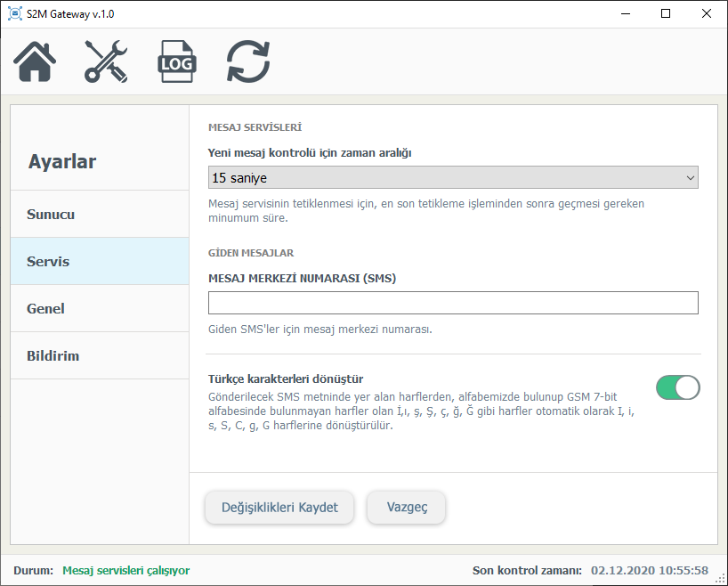Screen dimensions: 728x586
Task: Open the Genel settings tab
Action: [100, 309]
